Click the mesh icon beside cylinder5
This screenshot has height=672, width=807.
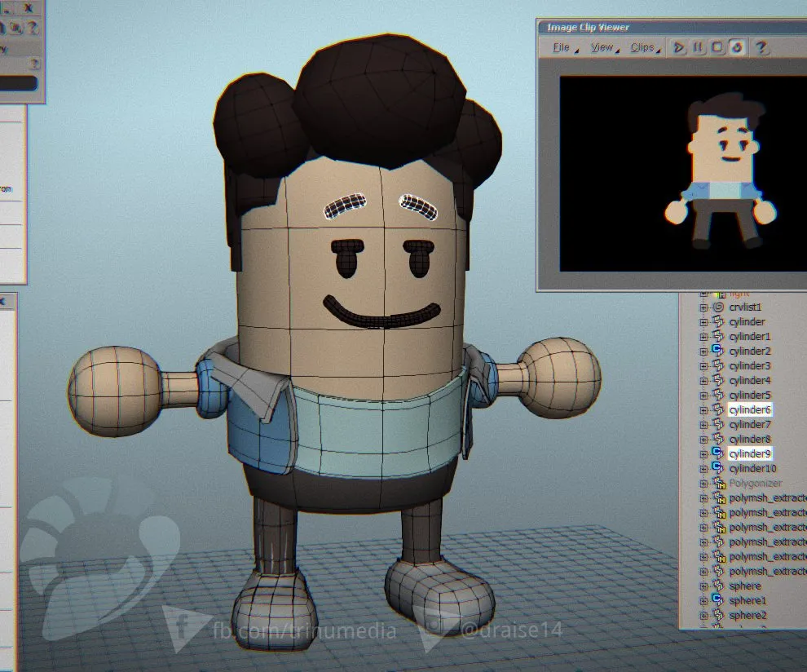718,395
